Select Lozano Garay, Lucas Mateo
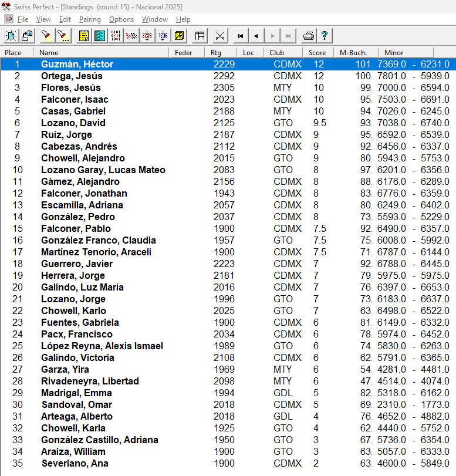This screenshot has width=456, height=476. click(103, 170)
